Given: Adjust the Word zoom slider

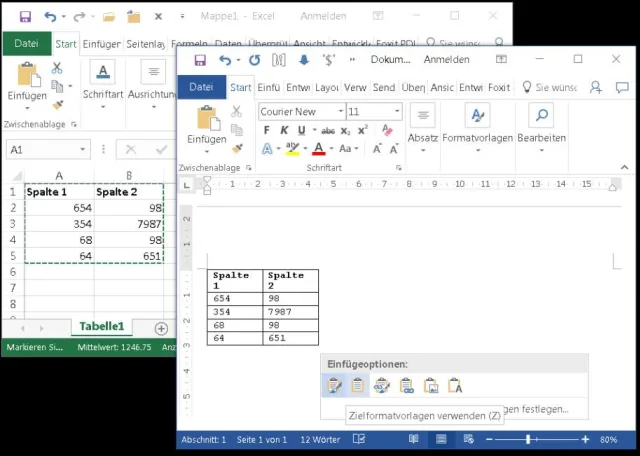Looking at the screenshot, I should pyautogui.click(x=528, y=440).
